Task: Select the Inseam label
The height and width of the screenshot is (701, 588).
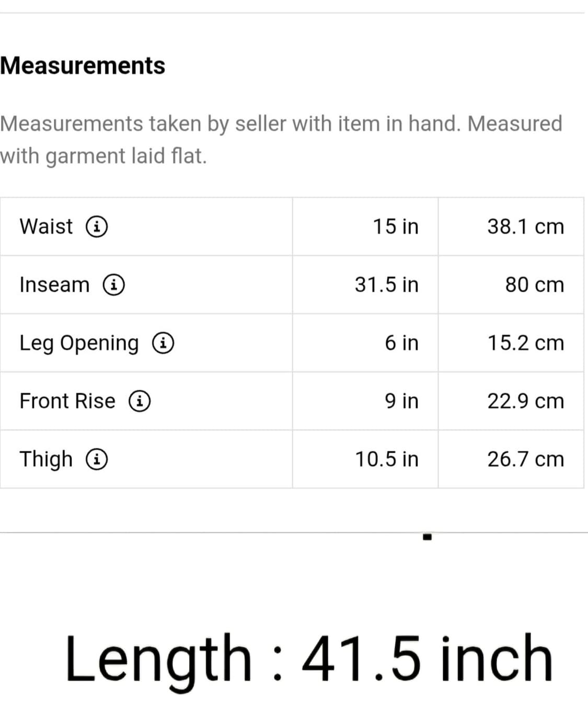Action: (x=54, y=284)
